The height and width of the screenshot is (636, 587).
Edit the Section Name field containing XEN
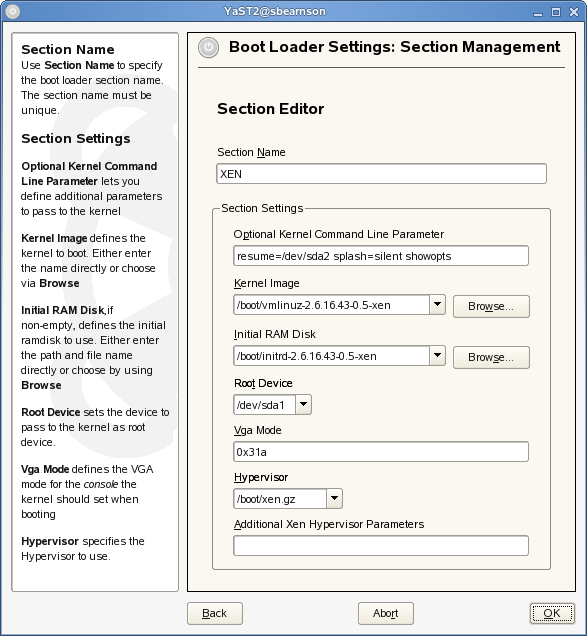pyautogui.click(x=381, y=174)
